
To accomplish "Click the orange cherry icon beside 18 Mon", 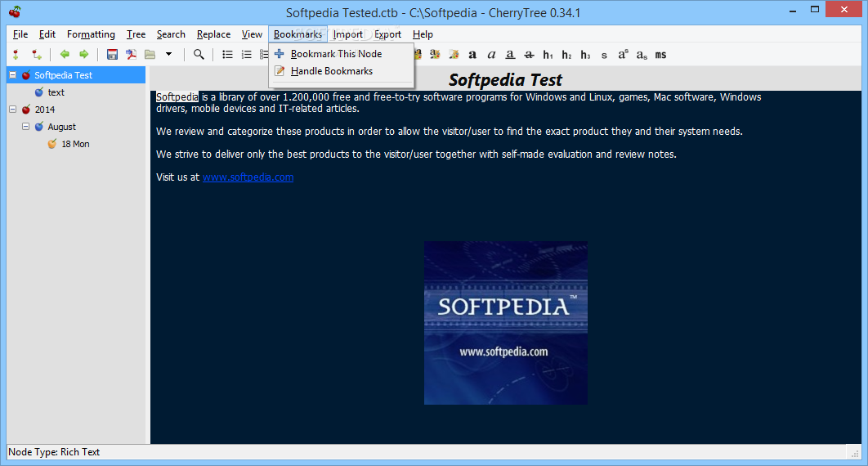I will [52, 143].
